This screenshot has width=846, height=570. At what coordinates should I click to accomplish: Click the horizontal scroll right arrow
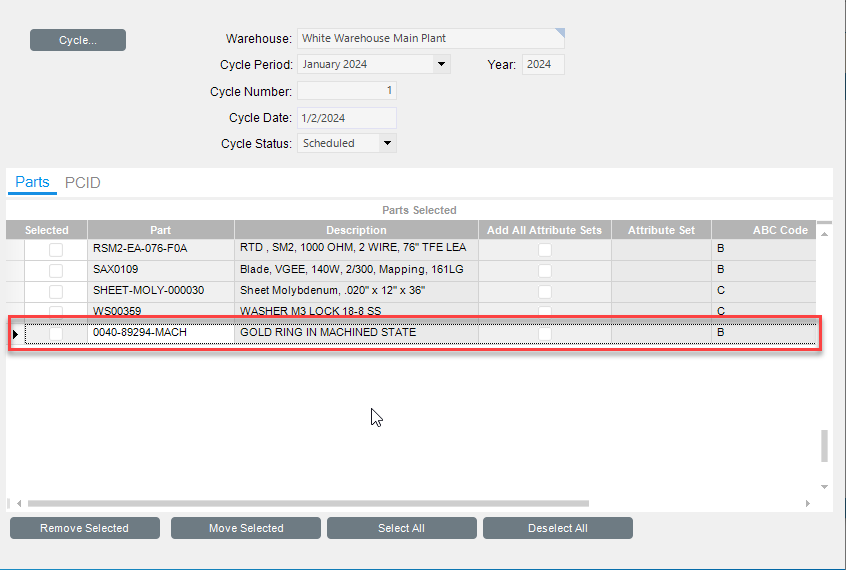coord(808,503)
